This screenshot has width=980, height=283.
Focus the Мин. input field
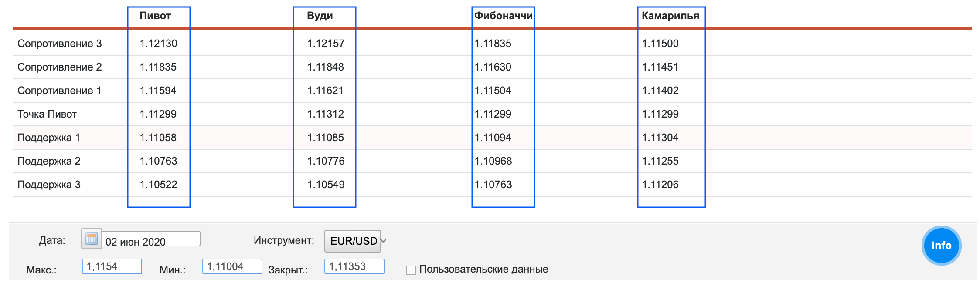coord(232,266)
